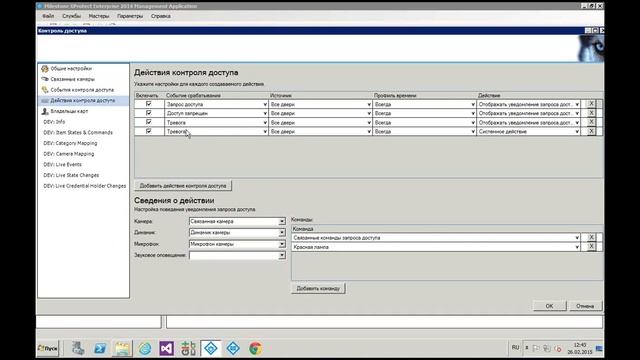Launch Internet Explorer from taskbar

[144, 348]
